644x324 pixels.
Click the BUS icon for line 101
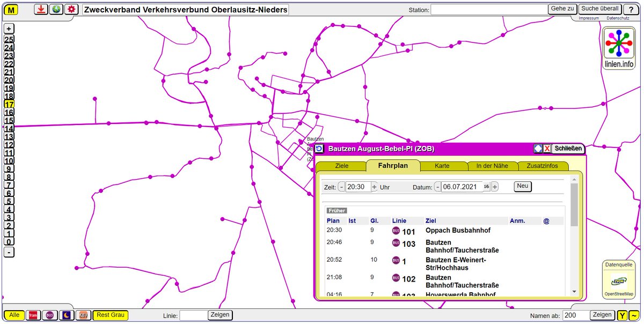(x=396, y=231)
